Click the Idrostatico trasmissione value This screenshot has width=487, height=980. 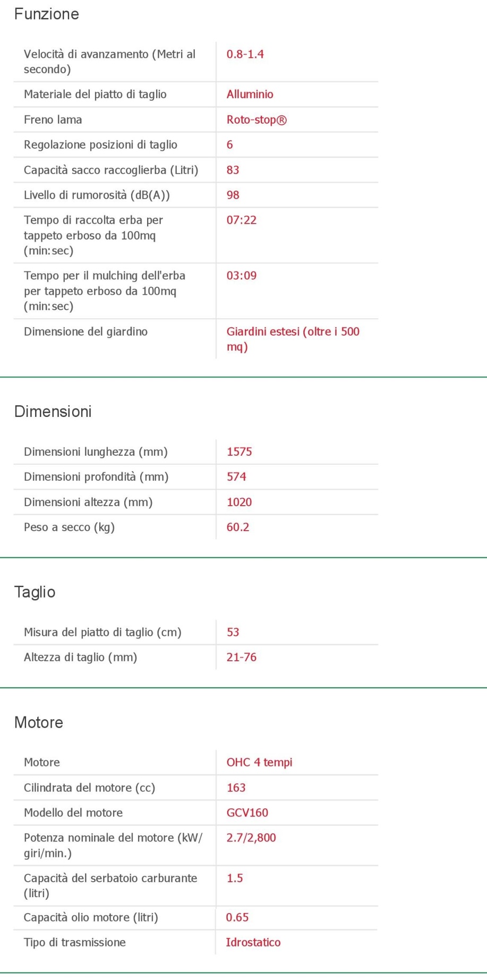(253, 942)
